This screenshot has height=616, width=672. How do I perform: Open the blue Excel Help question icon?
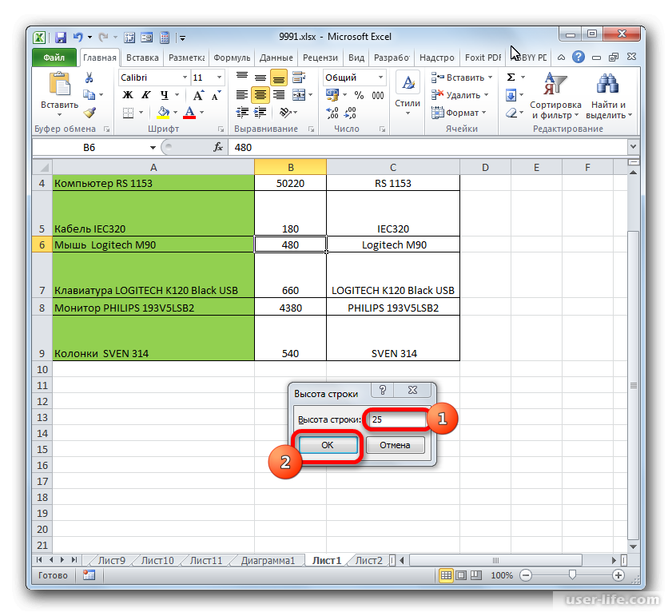pos(579,57)
